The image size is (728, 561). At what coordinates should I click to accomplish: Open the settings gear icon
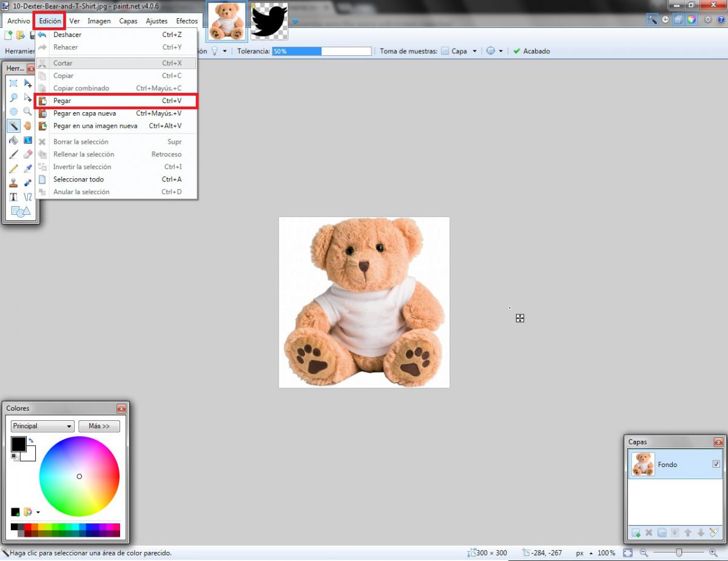(708, 19)
